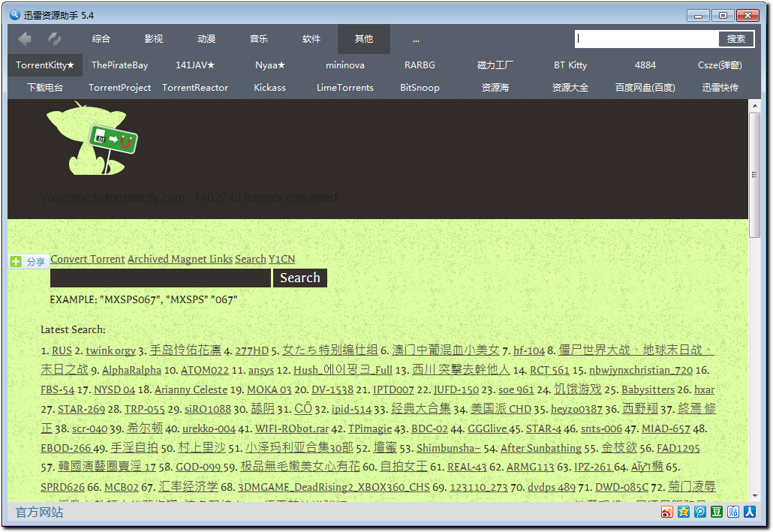The width and height of the screenshot is (773, 532).
Task: Open latest search link ansys
Action: coord(260,370)
